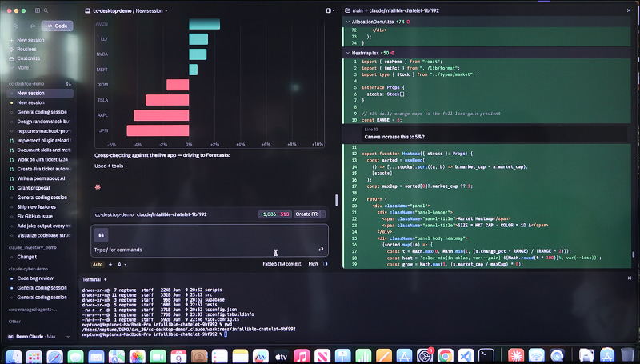Screen dimensions: 640x364
Task: Click the comment Can we increase this to 5%?
Action: point(394,137)
